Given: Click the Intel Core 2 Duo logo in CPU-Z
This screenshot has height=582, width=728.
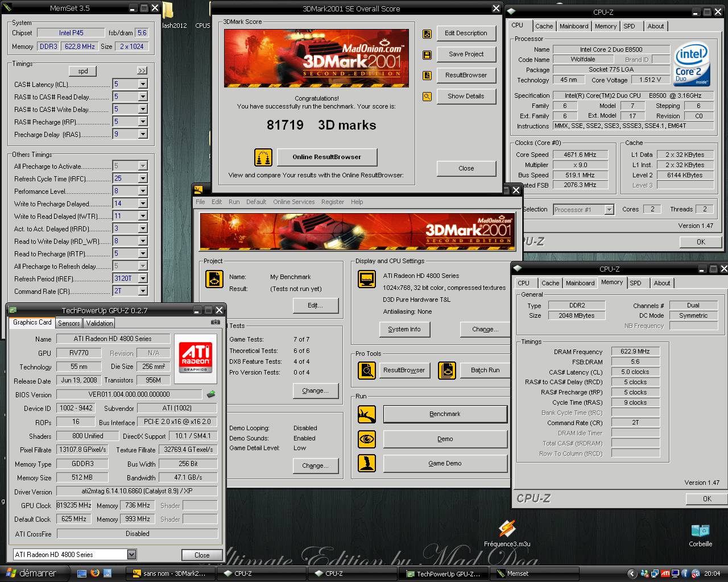Looking at the screenshot, I should pyautogui.click(x=692, y=63).
